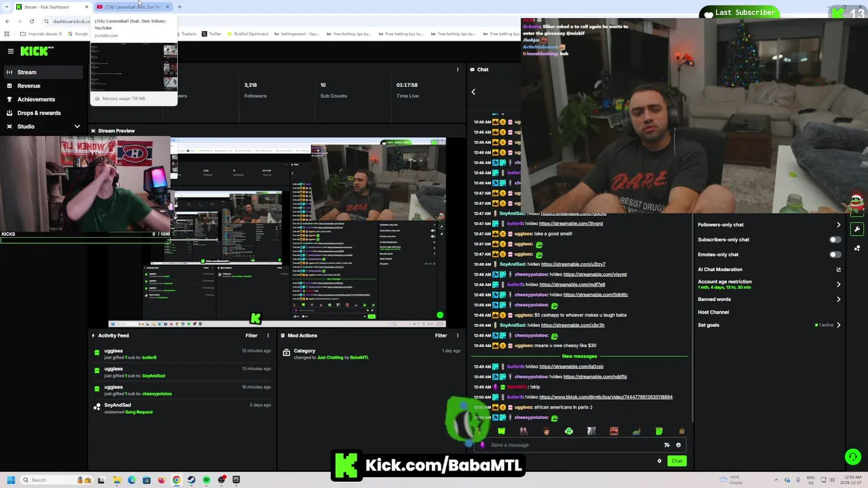Expand Set goals options
Image resolution: width=868 pixels, height=488 pixels.
(x=838, y=325)
